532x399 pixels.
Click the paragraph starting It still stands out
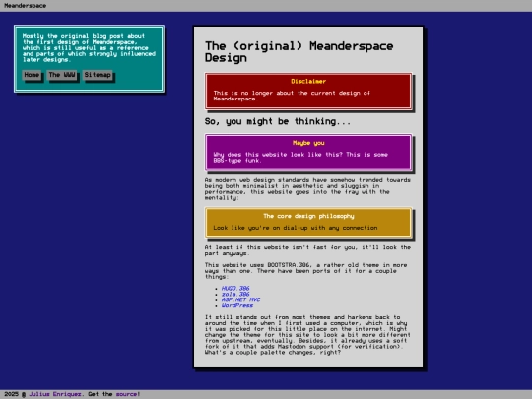tap(307, 335)
